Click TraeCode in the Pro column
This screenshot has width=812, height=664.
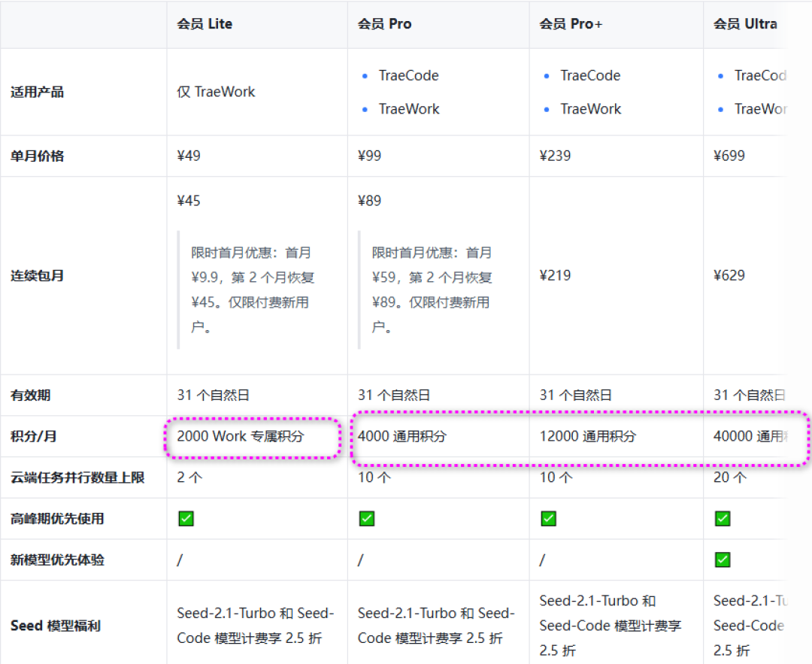[408, 76]
